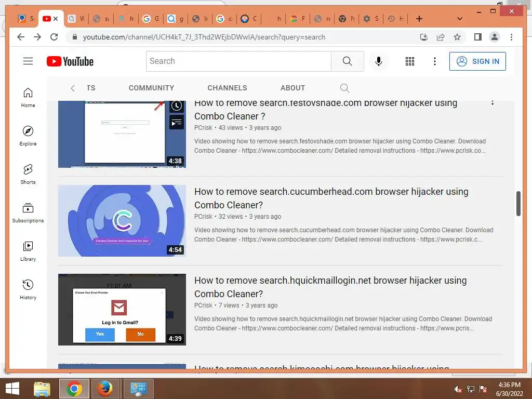Go back with the browser back arrow

click(x=21, y=37)
